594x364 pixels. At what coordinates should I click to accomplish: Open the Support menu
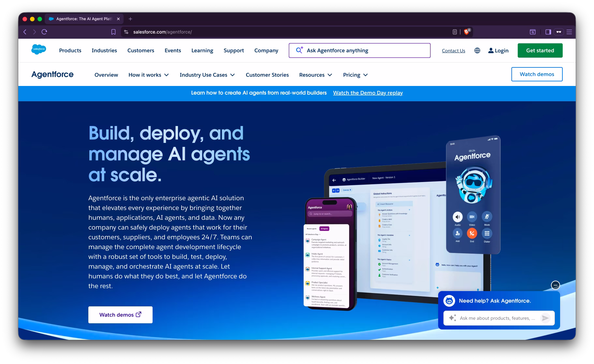point(234,50)
